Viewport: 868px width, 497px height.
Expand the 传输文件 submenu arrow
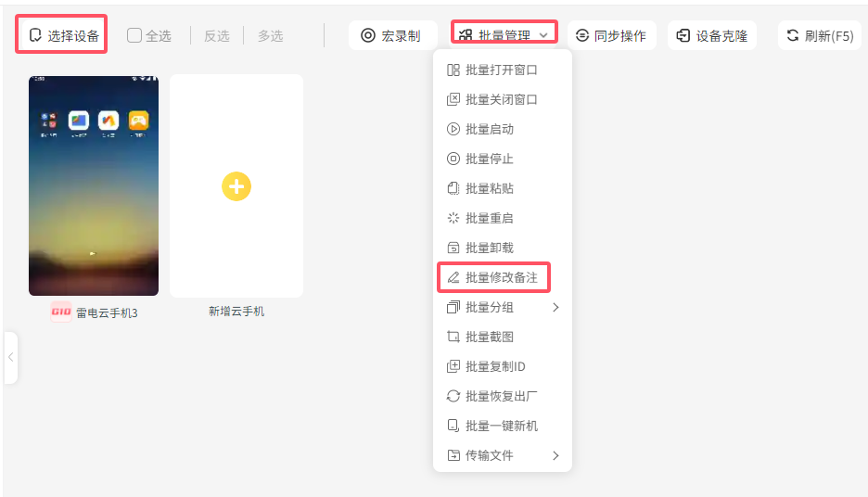[x=555, y=455]
